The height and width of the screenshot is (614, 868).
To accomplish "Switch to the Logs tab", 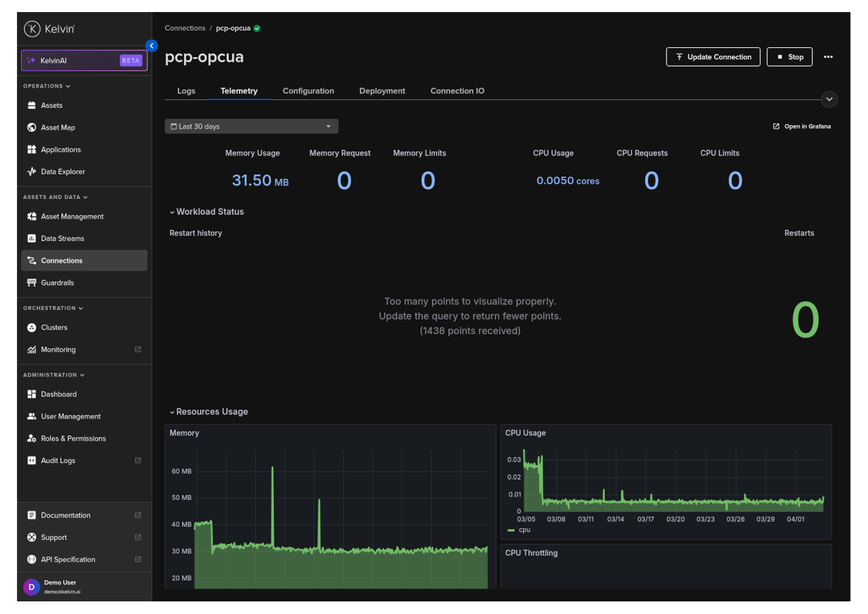I will (186, 91).
